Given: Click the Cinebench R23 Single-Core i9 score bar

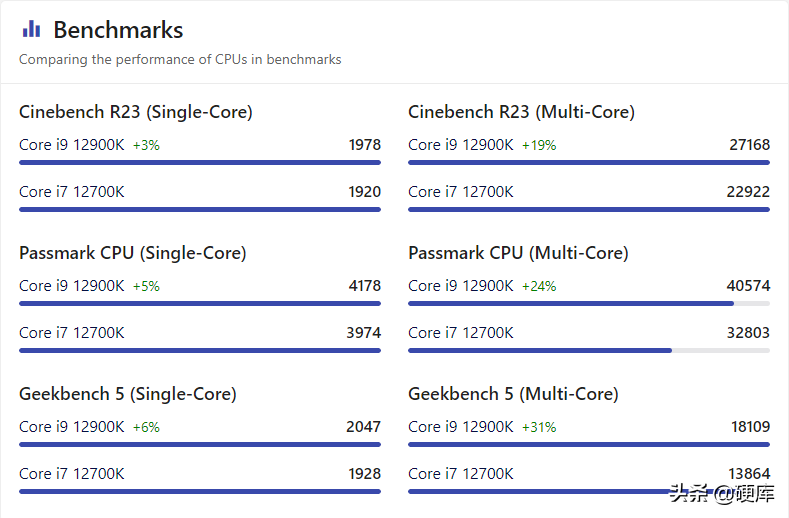Looking at the screenshot, I should 200,162.
